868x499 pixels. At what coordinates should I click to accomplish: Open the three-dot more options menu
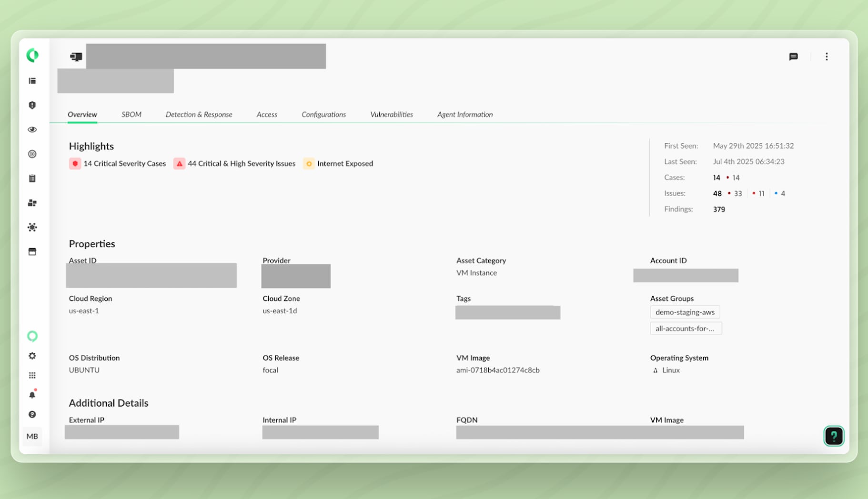click(x=827, y=57)
